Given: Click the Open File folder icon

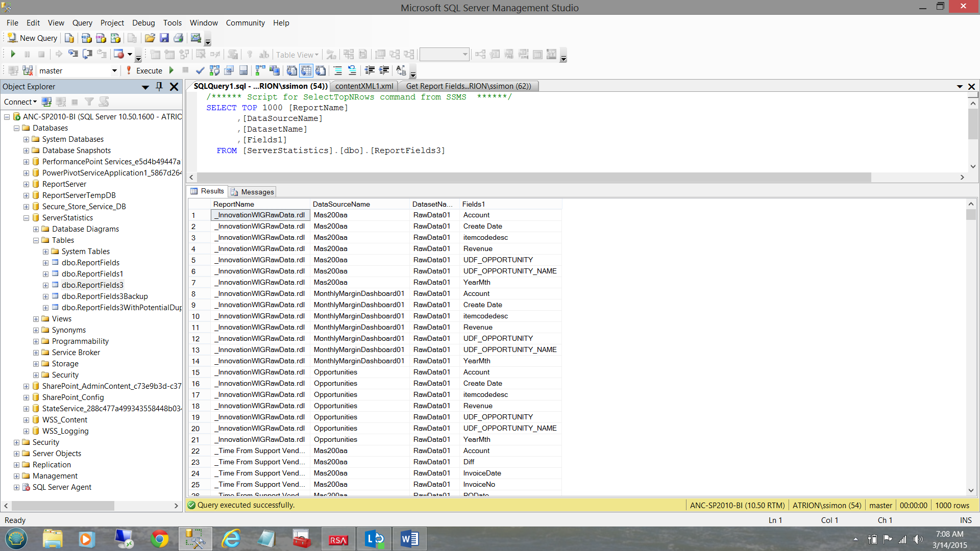Looking at the screenshot, I should coord(150,38).
